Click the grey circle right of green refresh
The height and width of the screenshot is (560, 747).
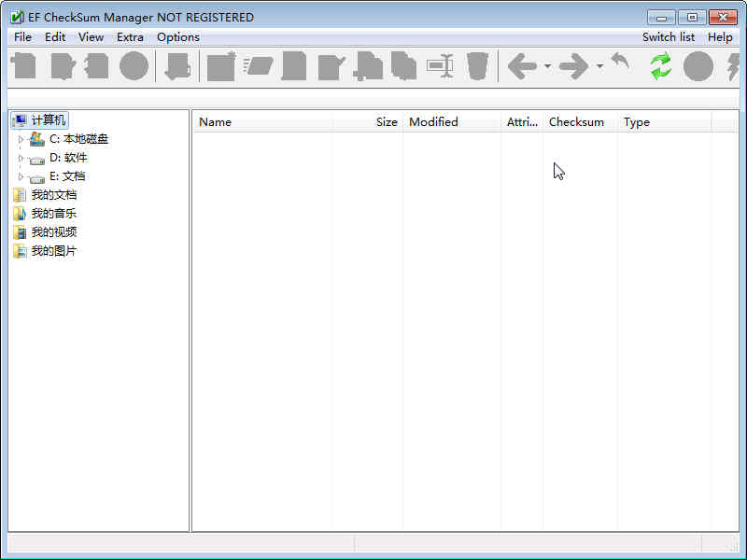pos(698,65)
